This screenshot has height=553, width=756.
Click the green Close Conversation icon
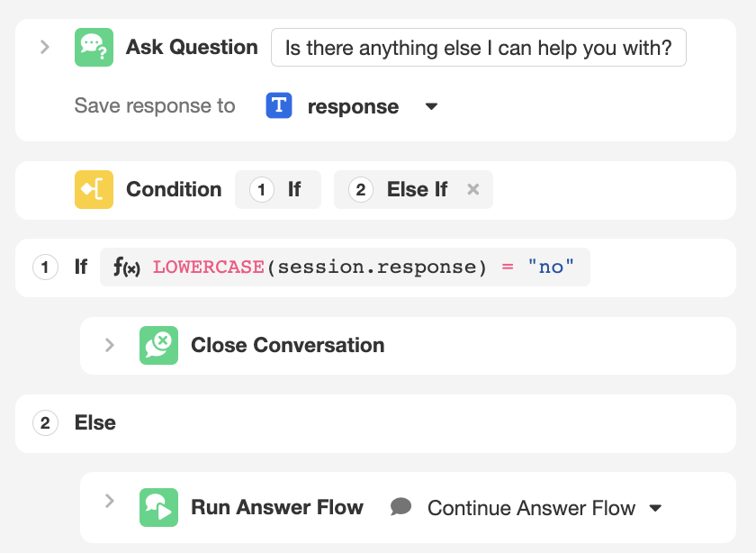158,345
